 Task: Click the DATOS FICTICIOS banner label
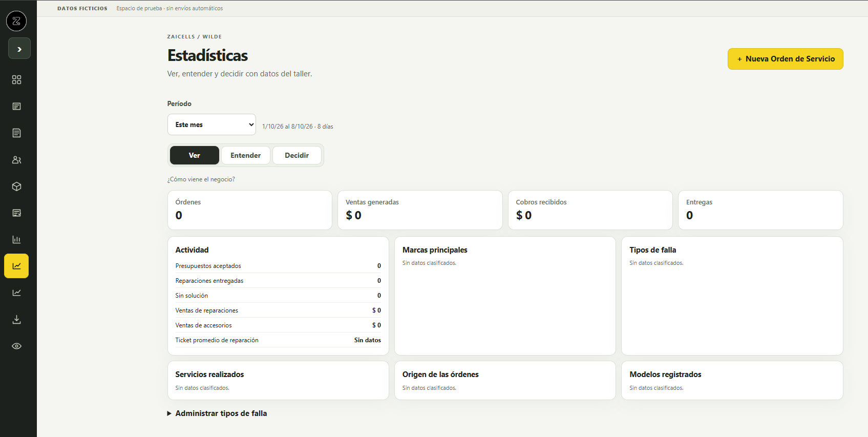pyautogui.click(x=82, y=9)
